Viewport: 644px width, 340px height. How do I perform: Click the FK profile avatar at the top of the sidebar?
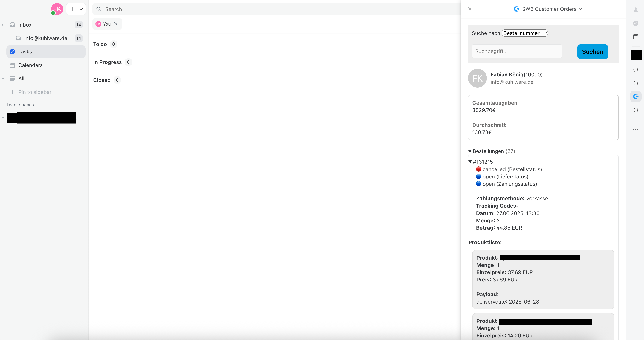click(x=57, y=9)
